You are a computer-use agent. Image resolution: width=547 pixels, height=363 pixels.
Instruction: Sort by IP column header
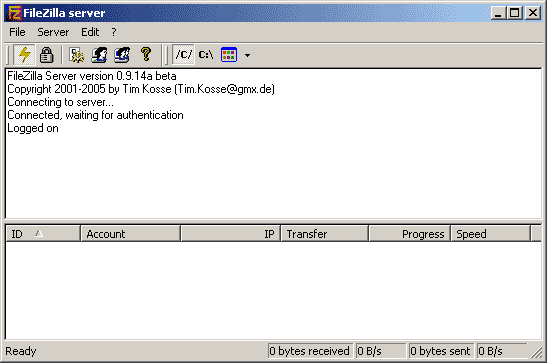(x=230, y=234)
